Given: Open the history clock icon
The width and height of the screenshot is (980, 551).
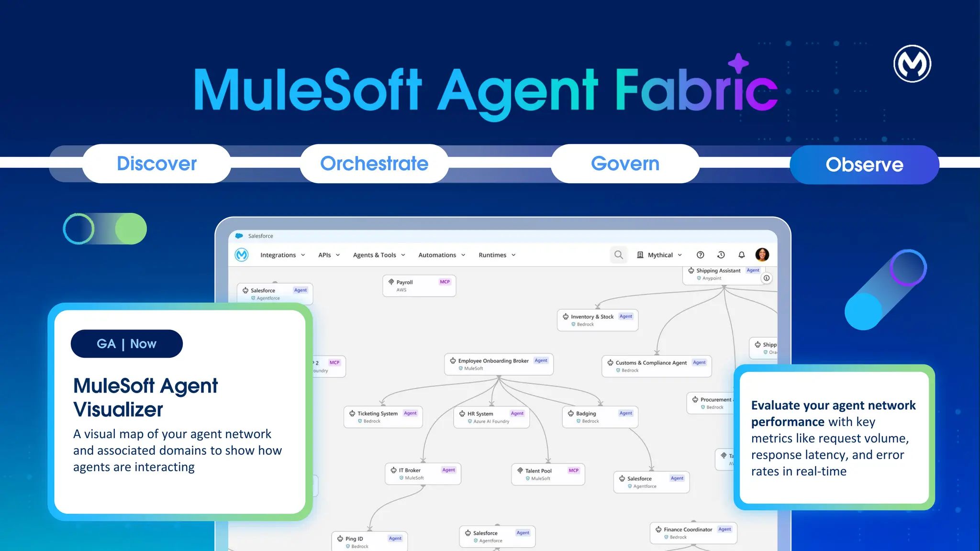Looking at the screenshot, I should 721,255.
